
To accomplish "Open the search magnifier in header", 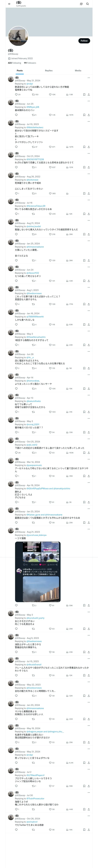I will coord(88,4).
